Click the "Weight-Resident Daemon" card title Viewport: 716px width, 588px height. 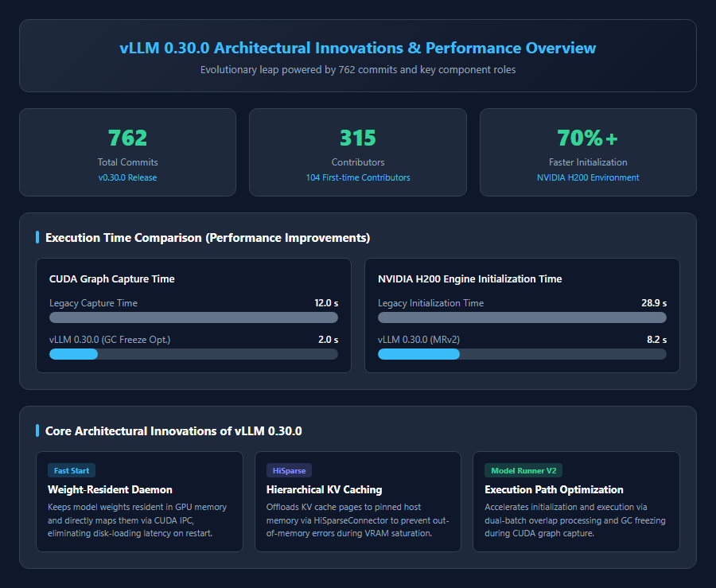pos(110,490)
